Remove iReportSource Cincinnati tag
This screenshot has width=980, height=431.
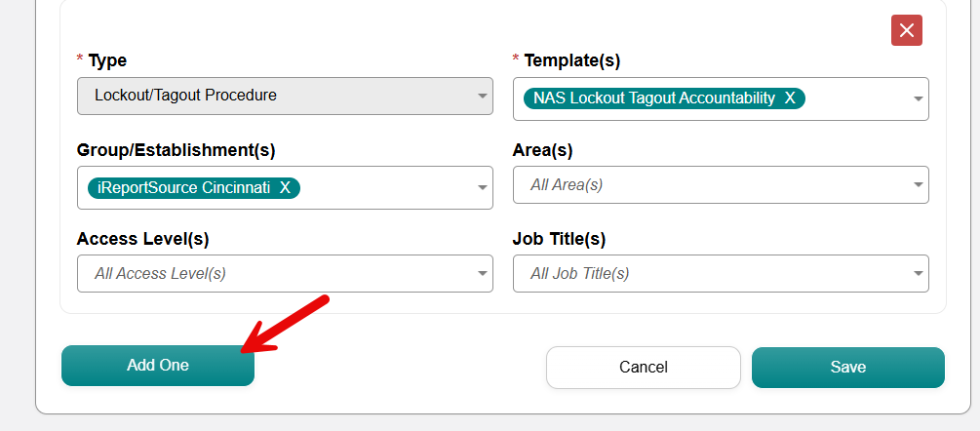coord(285,187)
